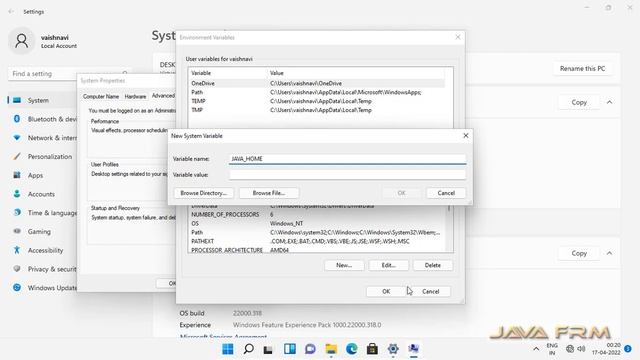
Task: Click the Browse Directory button
Action: [x=204, y=193]
